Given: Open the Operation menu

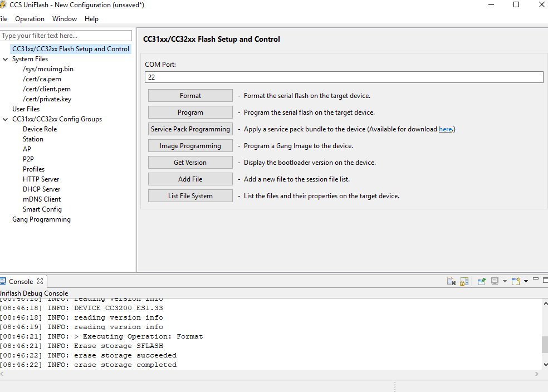Looking at the screenshot, I should (30, 19).
